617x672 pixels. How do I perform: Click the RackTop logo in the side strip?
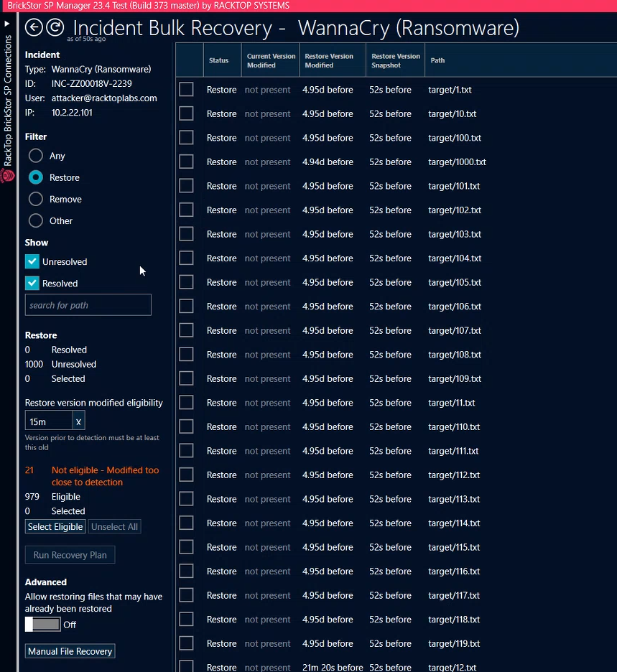click(x=6, y=173)
